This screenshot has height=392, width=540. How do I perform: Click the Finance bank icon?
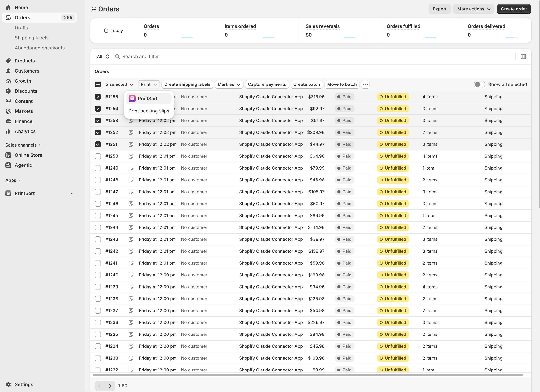click(8, 121)
